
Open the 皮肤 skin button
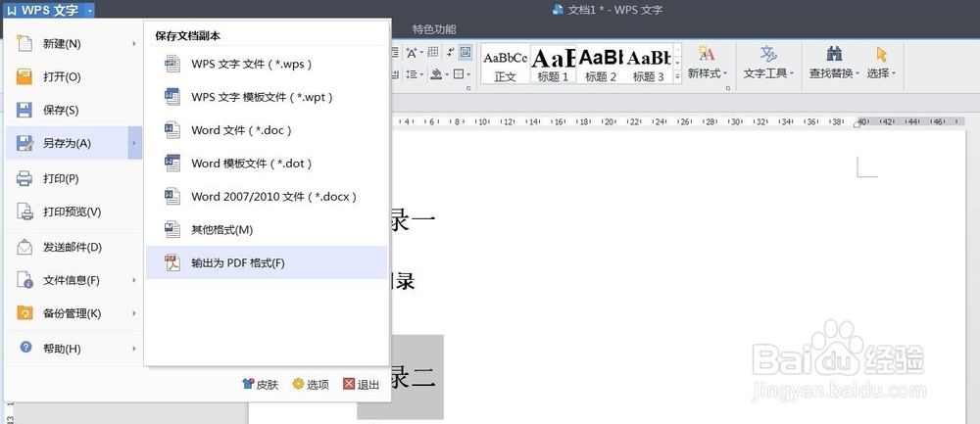pyautogui.click(x=260, y=385)
